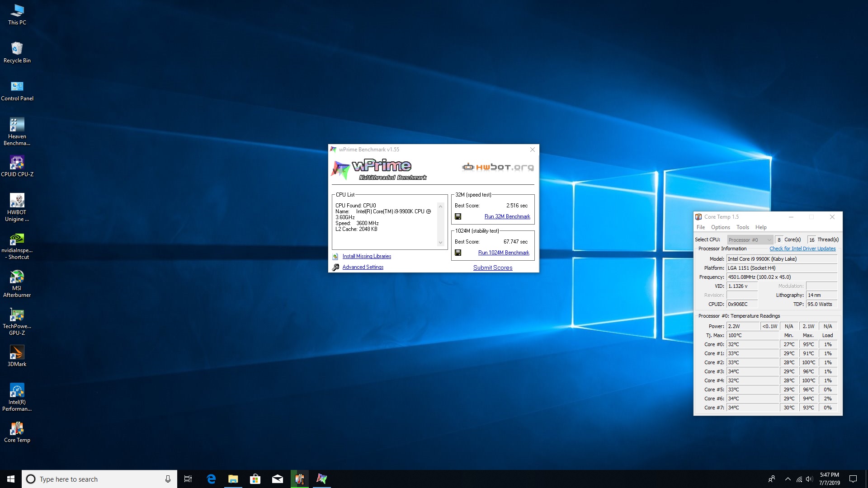Open the Options menu in Core Temp

click(721, 227)
